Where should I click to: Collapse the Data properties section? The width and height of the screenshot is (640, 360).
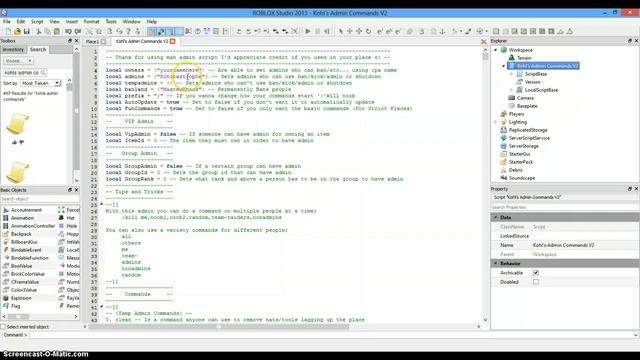pyautogui.click(x=496, y=218)
